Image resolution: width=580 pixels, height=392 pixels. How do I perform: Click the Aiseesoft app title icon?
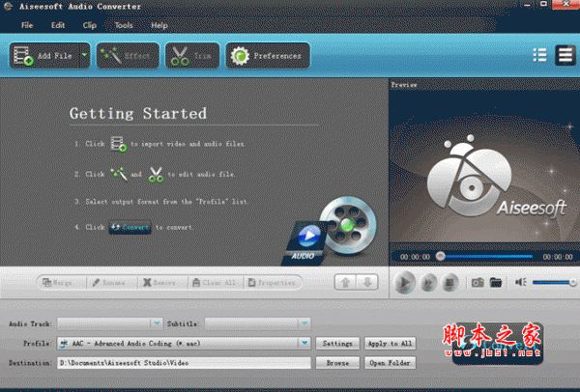point(8,7)
